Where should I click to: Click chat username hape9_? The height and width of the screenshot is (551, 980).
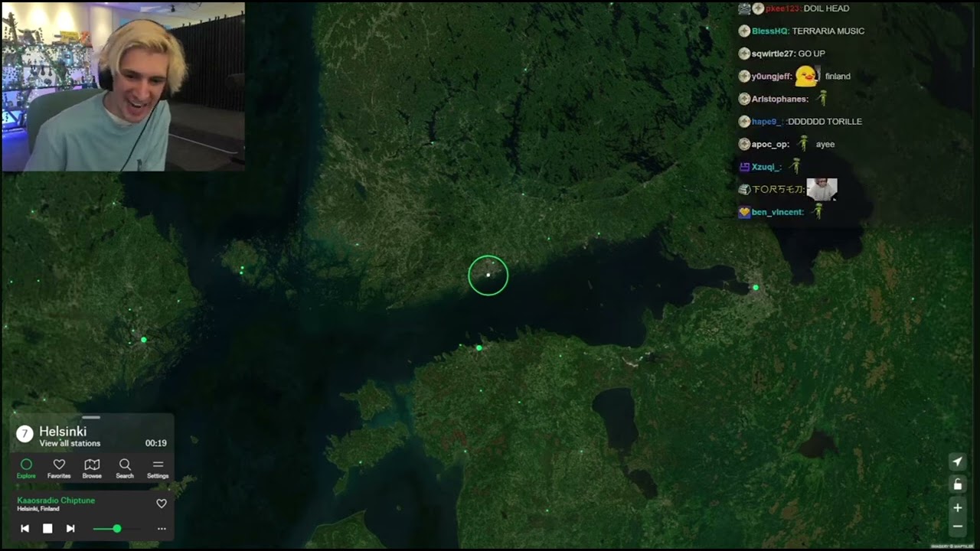767,122
